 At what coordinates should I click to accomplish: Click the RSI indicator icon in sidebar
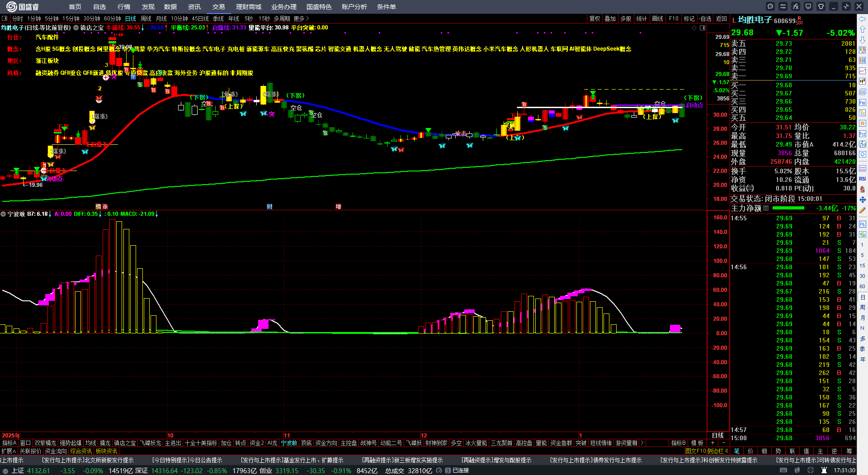point(863,179)
